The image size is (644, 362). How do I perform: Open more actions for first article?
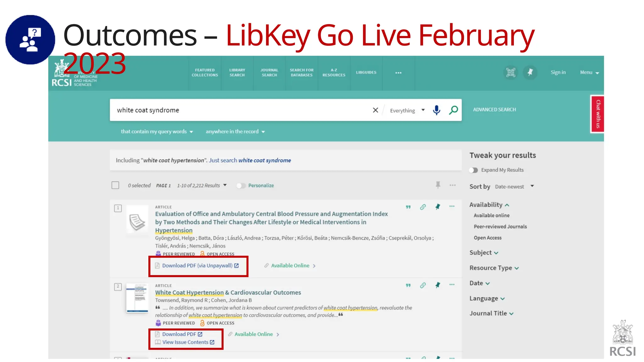452,206
